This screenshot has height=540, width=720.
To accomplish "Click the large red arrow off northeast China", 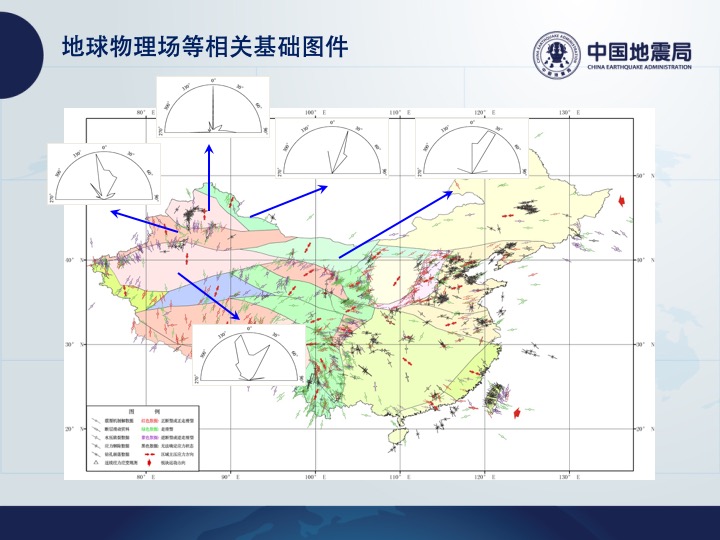I will [622, 201].
